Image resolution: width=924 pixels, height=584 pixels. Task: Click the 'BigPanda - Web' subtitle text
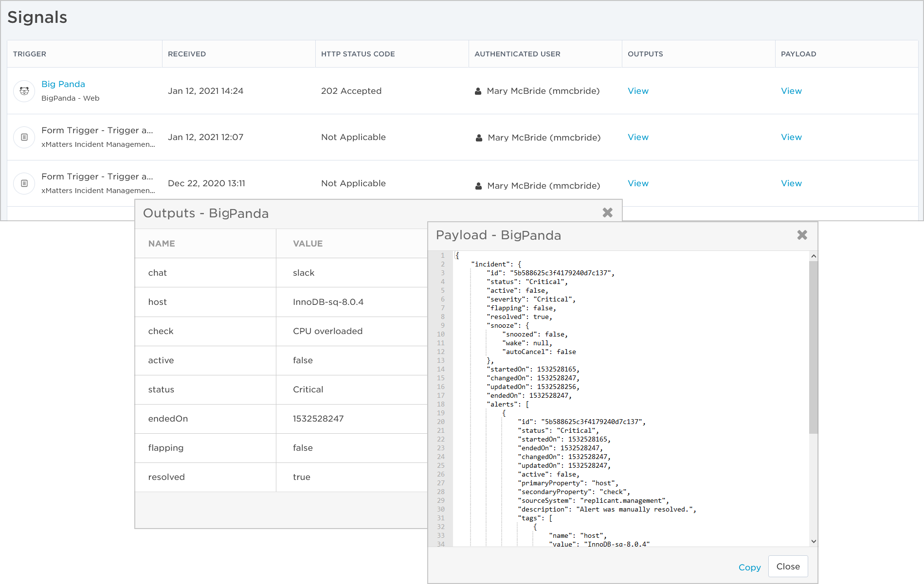point(71,98)
